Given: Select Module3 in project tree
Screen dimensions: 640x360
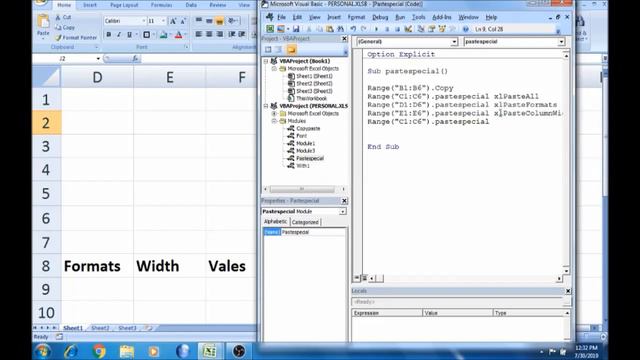Looking at the screenshot, I should tap(306, 151).
